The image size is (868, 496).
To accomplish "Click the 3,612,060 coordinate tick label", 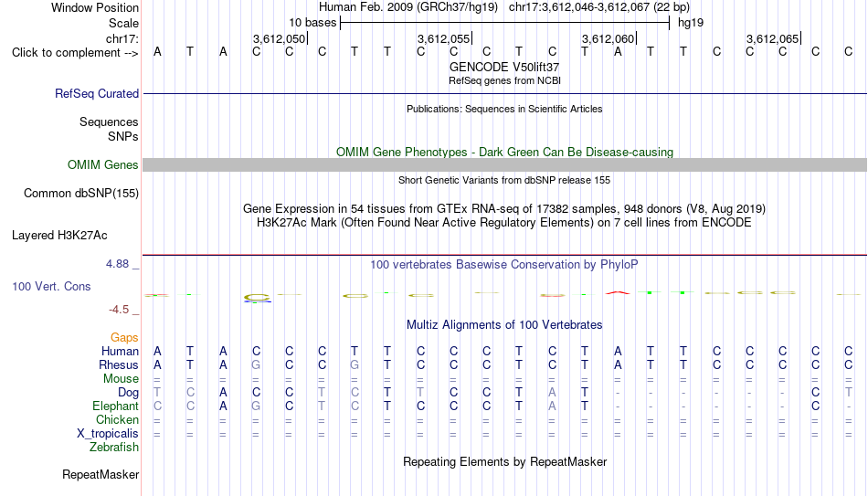I will pos(608,38).
